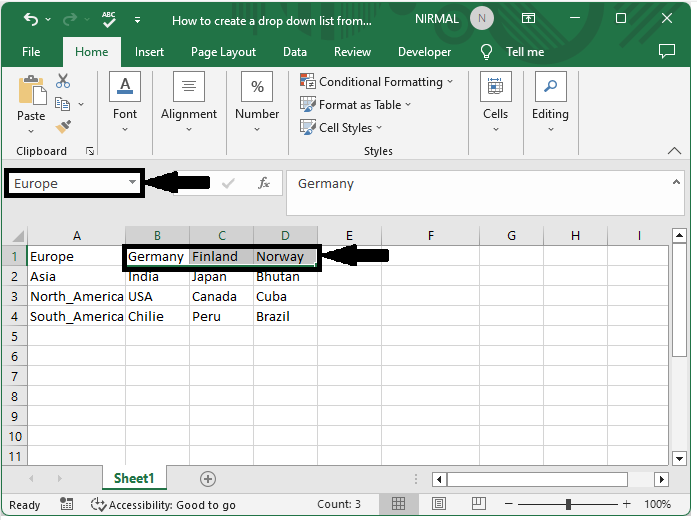Open Cell Styles gallery
Viewport: 697px width, 520px height.
click(340, 128)
